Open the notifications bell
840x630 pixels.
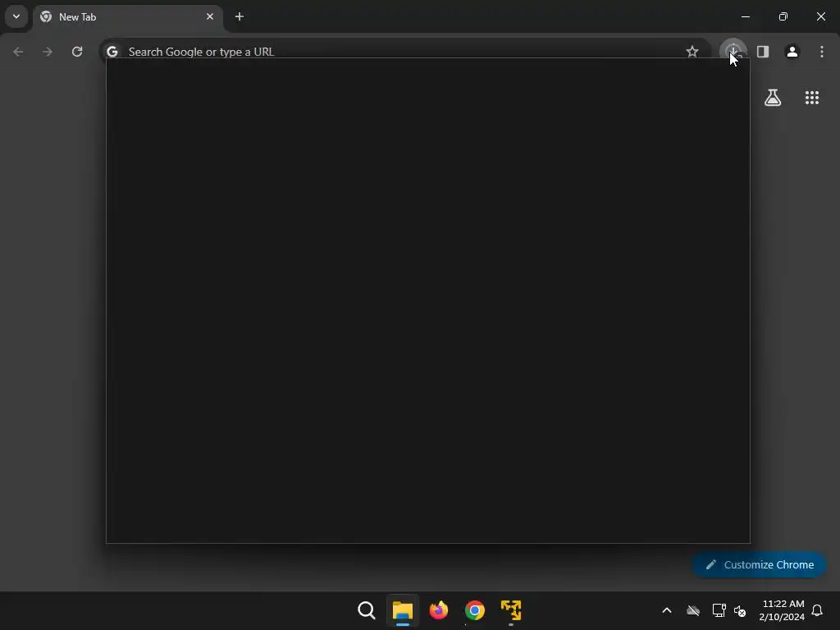pos(817,610)
